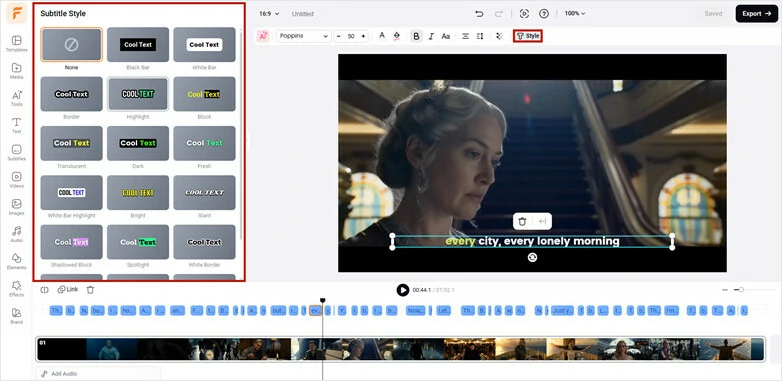Open the Elements sidebar panel

point(16,261)
